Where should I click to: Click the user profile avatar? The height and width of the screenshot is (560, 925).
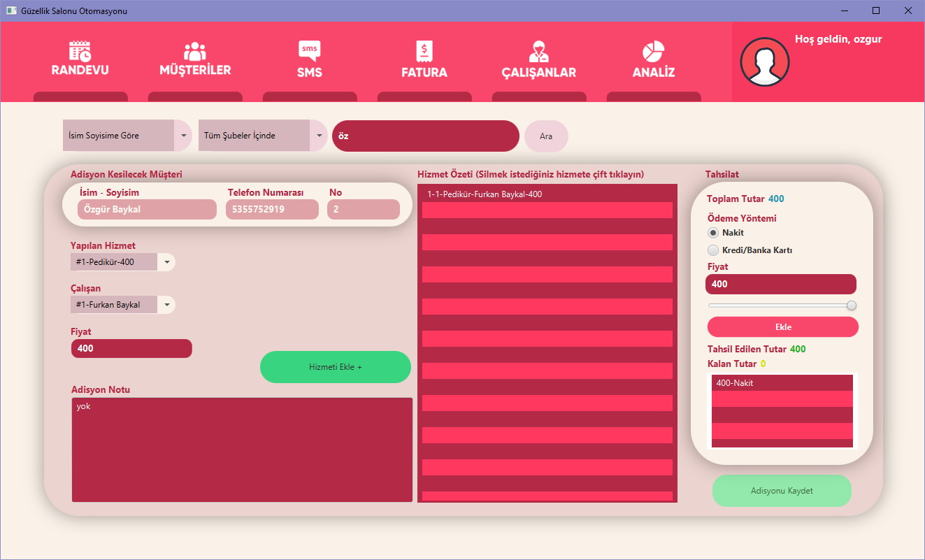pyautogui.click(x=764, y=62)
